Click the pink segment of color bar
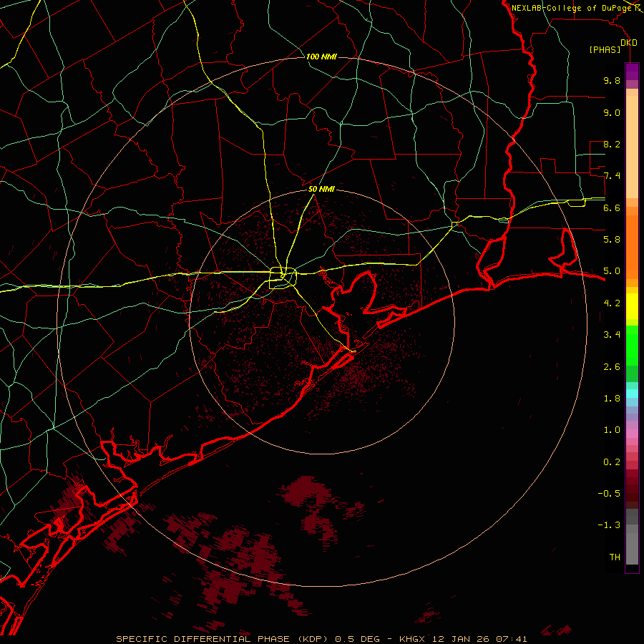 tap(632, 434)
